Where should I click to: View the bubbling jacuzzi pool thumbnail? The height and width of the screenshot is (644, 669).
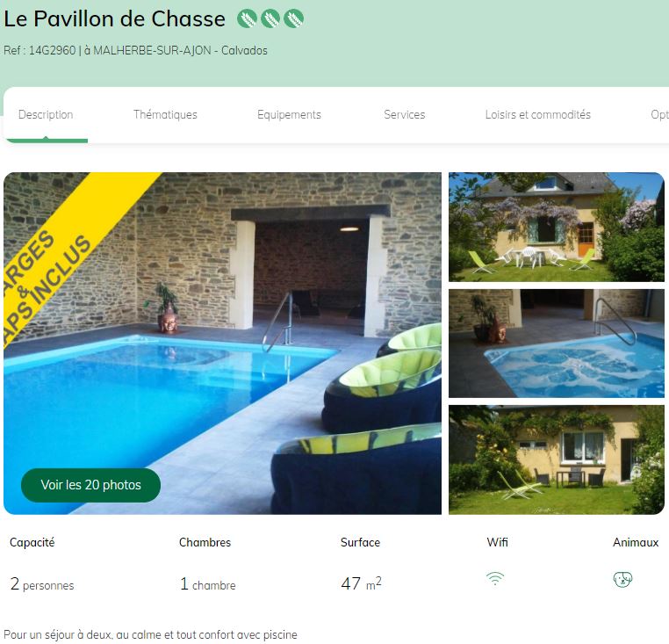point(557,344)
